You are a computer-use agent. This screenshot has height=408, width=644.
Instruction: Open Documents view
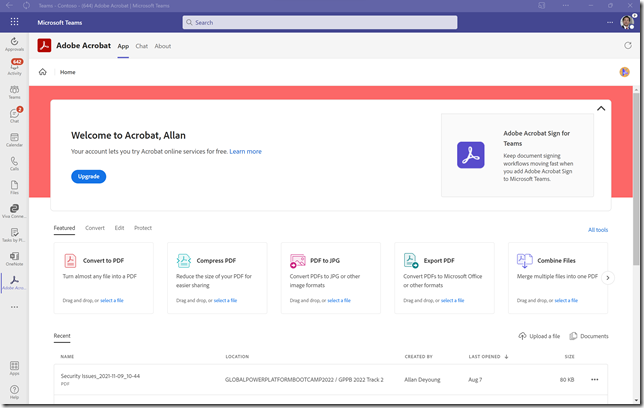(589, 336)
